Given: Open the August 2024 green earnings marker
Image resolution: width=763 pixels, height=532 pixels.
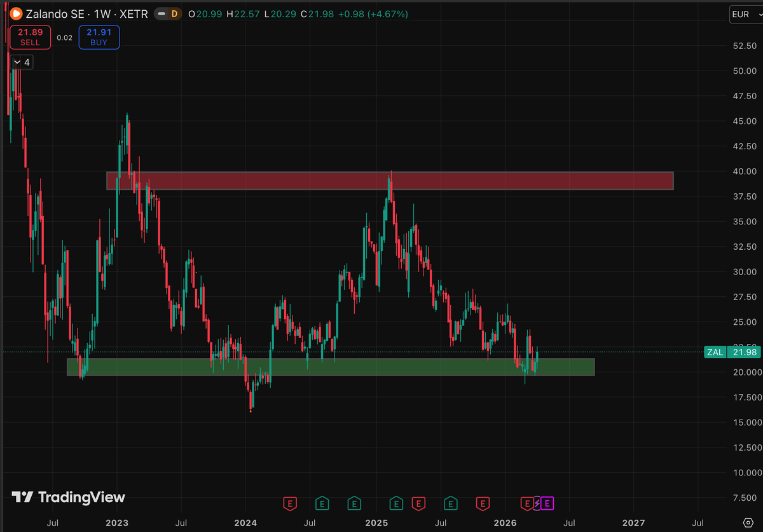Looking at the screenshot, I should (322, 503).
